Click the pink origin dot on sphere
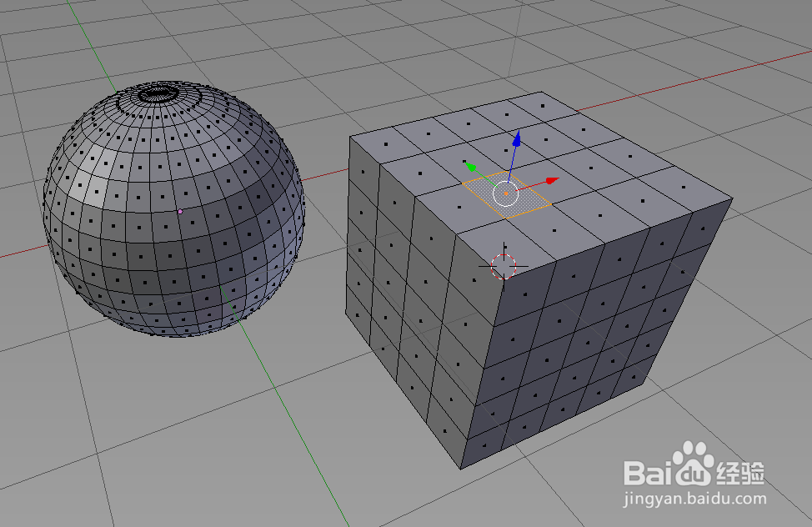This screenshot has width=812, height=527. (x=180, y=212)
